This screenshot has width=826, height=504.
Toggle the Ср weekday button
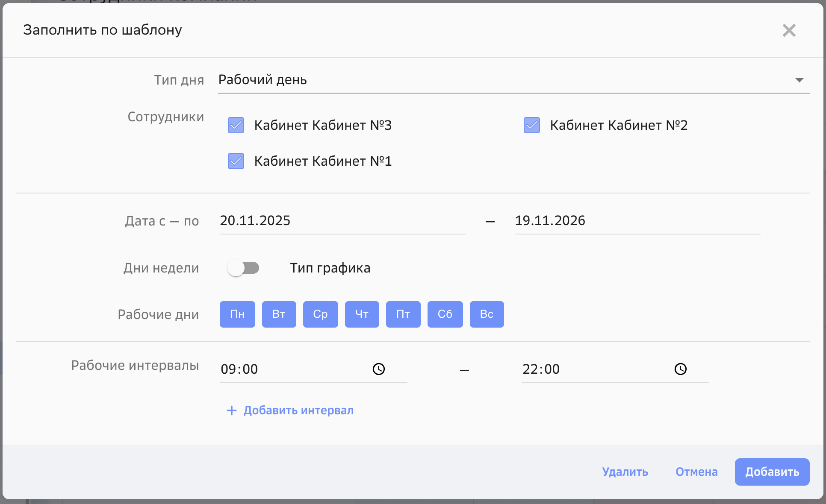320,314
